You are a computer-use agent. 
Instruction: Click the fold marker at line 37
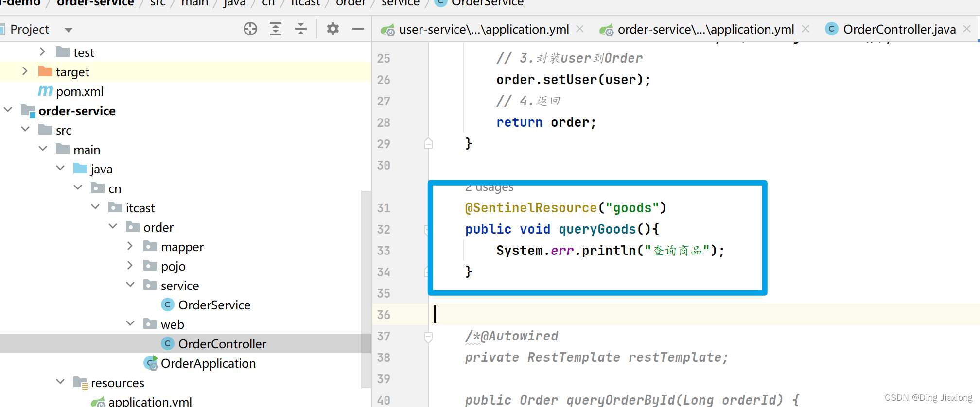pos(428,336)
